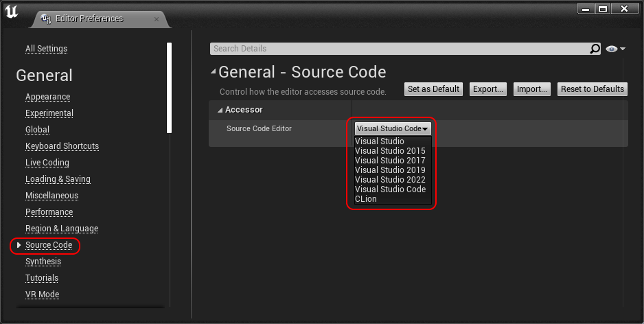Screen dimensions: 644x324
Task: Pick Visual Studio 2019 option
Action: tap(390, 170)
